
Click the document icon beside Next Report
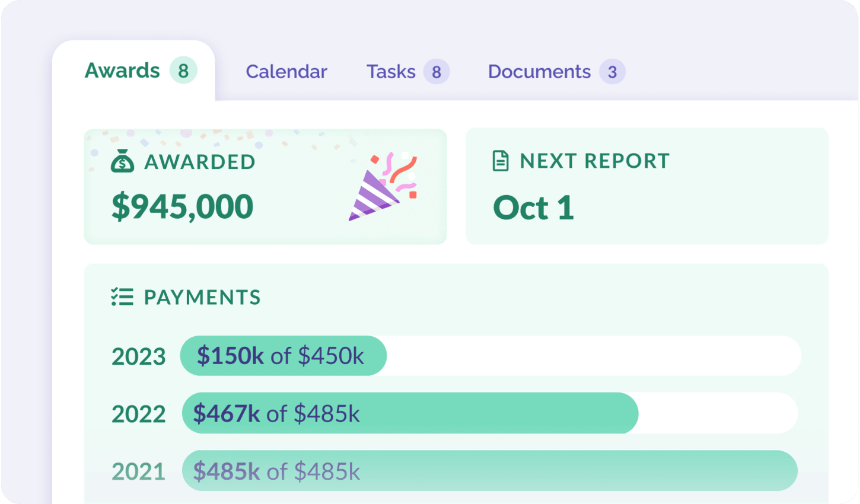501,161
